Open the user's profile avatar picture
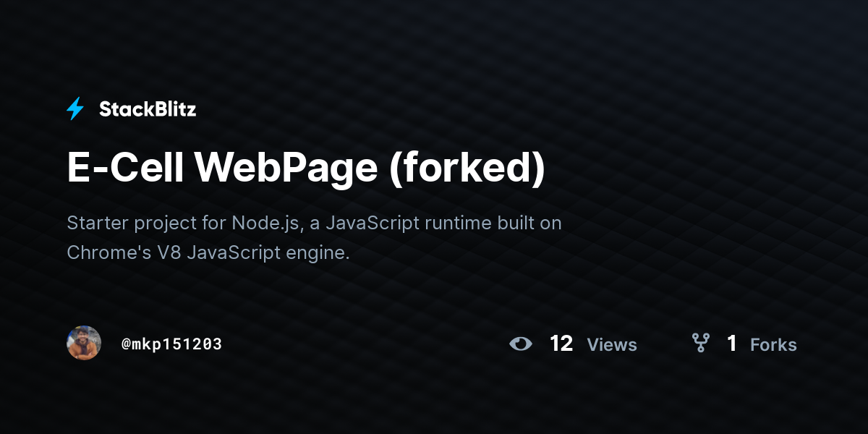This screenshot has width=868, height=434. click(x=84, y=343)
